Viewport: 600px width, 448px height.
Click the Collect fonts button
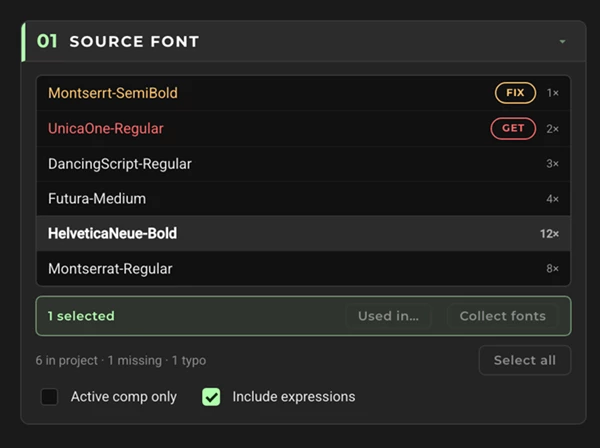click(502, 316)
